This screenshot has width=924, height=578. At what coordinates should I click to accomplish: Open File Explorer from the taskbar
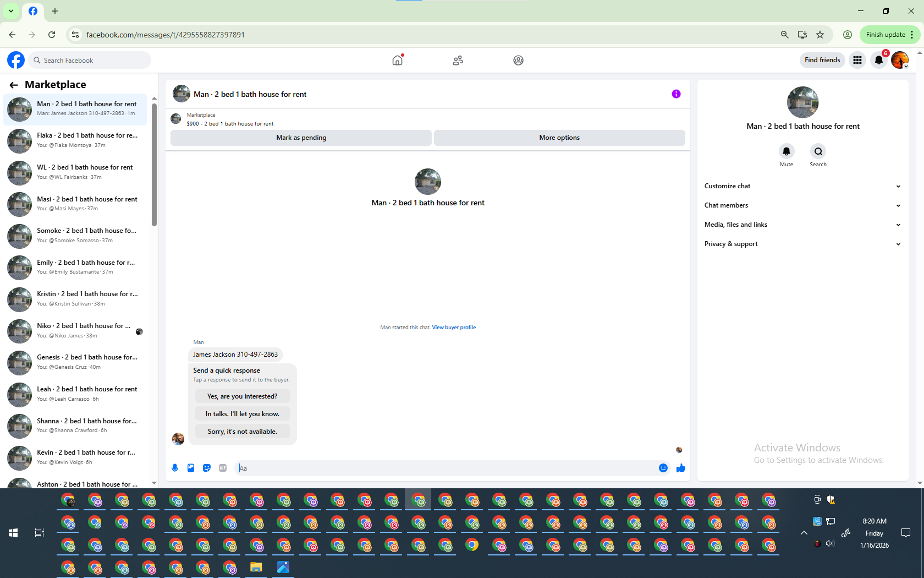[256, 567]
